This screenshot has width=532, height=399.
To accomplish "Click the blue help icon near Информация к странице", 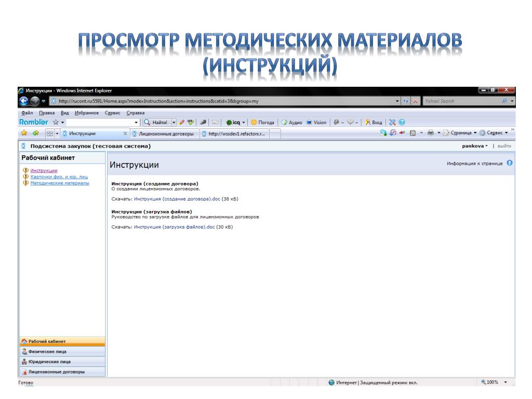I will point(510,163).
